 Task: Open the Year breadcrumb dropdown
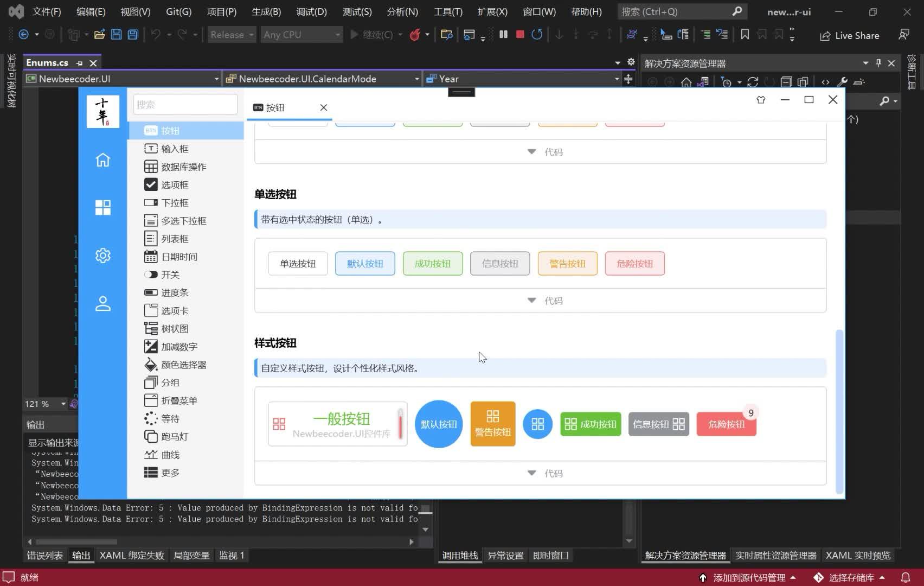pos(617,79)
